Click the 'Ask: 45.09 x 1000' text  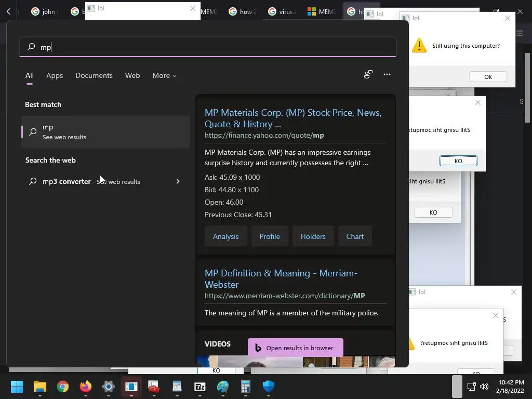pyautogui.click(x=232, y=177)
